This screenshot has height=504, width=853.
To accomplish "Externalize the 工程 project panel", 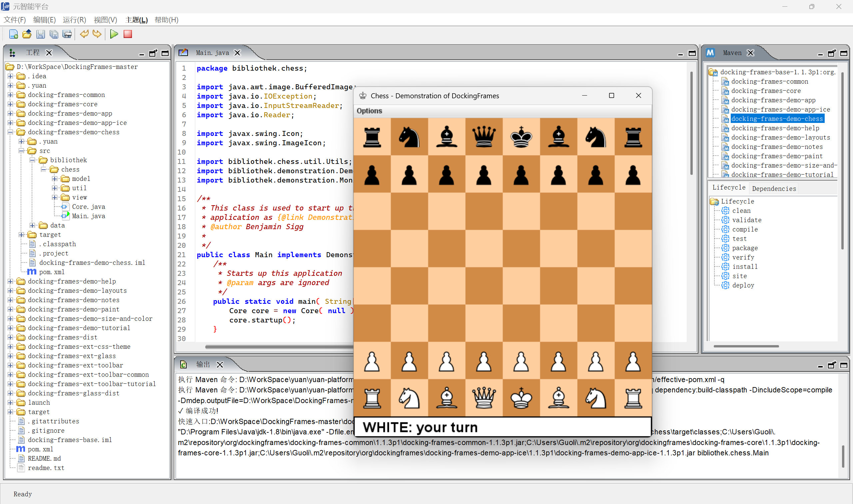I will [153, 53].
